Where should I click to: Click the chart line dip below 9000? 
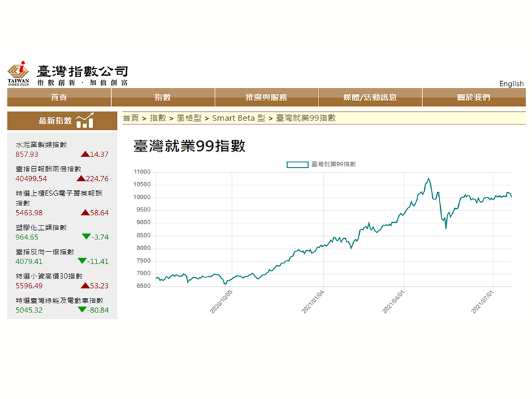(446, 228)
